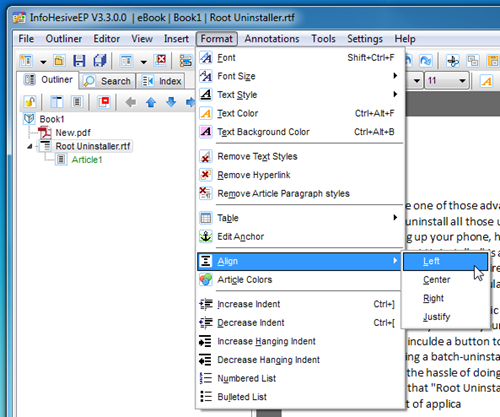The height and width of the screenshot is (417, 500).
Task: Align text Left from submenu
Action: click(x=445, y=261)
